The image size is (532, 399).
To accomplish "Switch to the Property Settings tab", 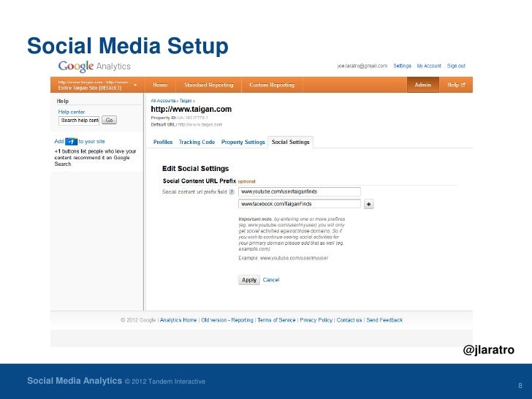I will pyautogui.click(x=243, y=142).
